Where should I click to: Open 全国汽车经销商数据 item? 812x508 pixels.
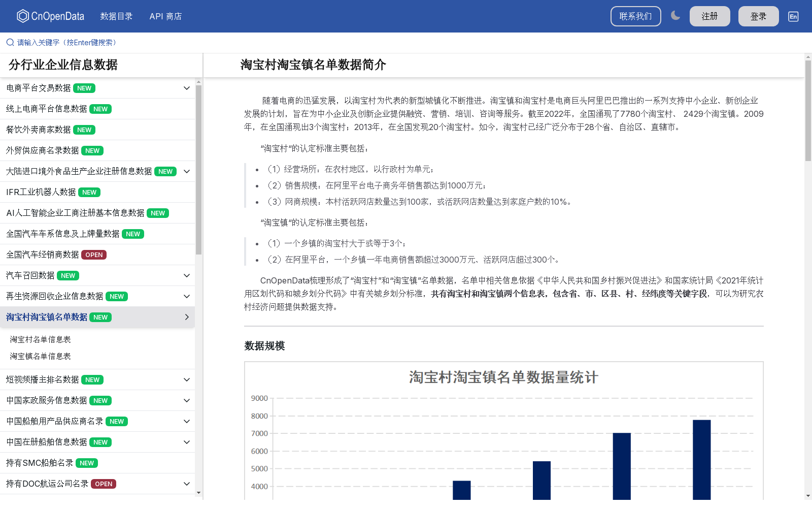click(97, 255)
